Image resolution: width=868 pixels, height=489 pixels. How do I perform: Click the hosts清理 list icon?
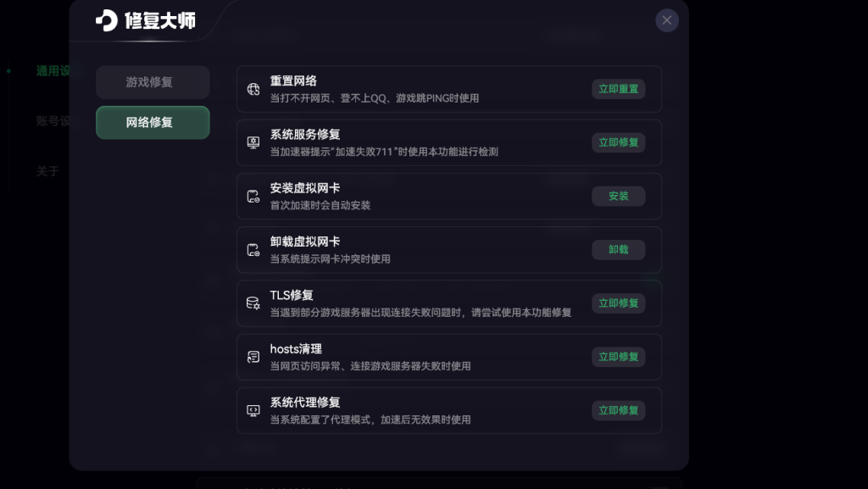point(253,357)
